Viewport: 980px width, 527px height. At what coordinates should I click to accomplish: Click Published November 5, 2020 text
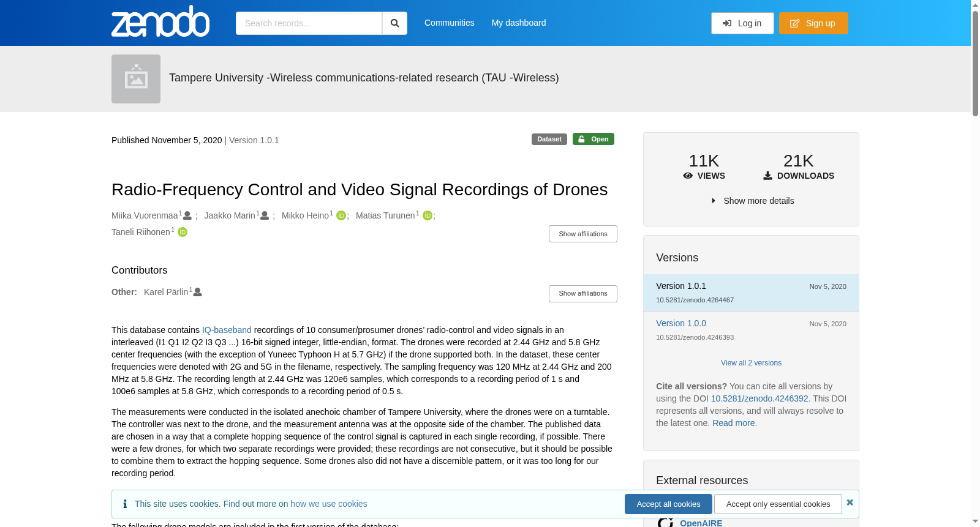pos(167,140)
